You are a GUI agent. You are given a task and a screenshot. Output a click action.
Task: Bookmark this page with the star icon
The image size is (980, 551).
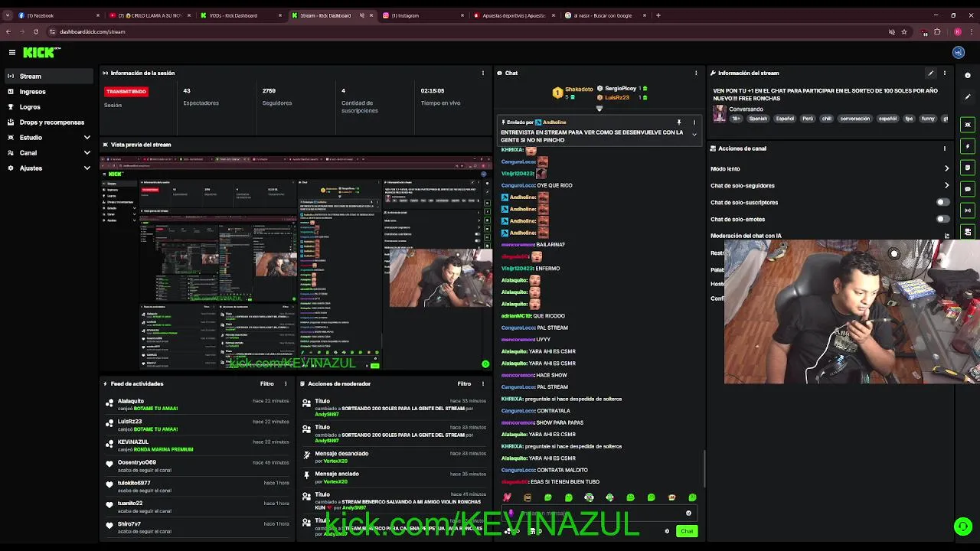[904, 31]
